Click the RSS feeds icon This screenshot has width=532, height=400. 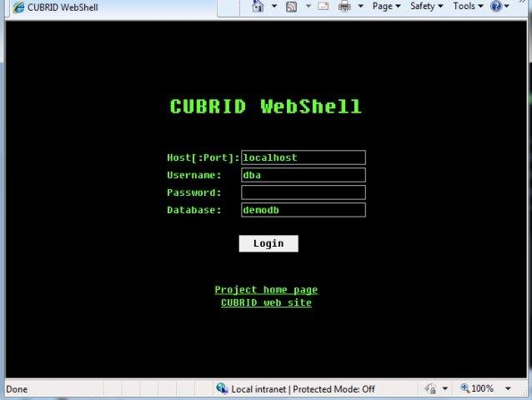[292, 7]
